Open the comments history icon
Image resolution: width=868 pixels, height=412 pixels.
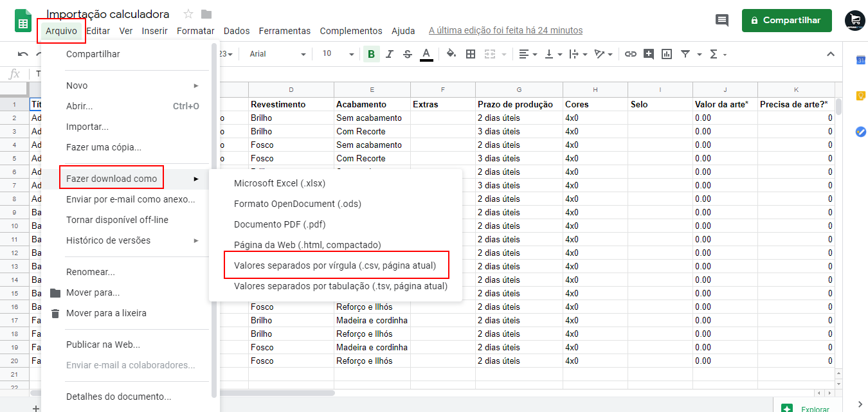722,20
